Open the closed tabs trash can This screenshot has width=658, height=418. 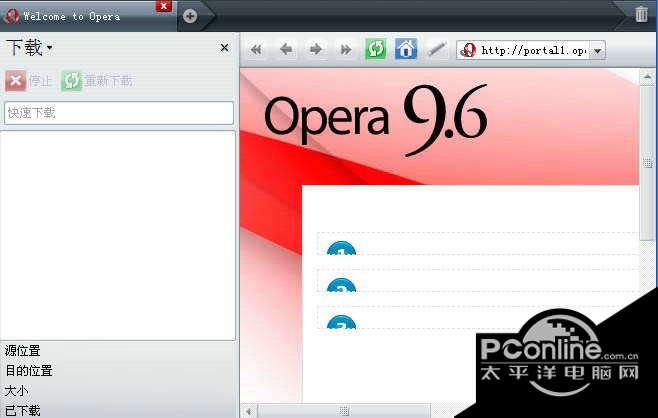coord(641,14)
